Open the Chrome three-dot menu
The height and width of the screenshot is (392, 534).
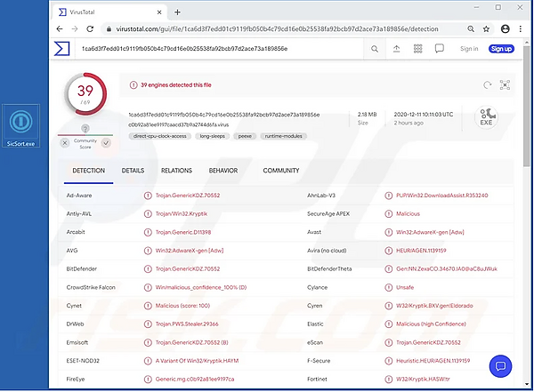tap(521, 29)
